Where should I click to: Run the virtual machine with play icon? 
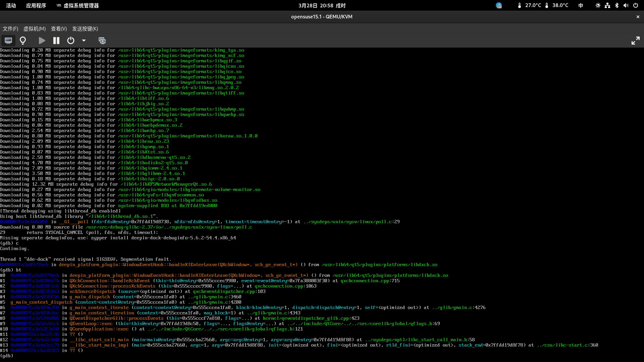click(42, 40)
